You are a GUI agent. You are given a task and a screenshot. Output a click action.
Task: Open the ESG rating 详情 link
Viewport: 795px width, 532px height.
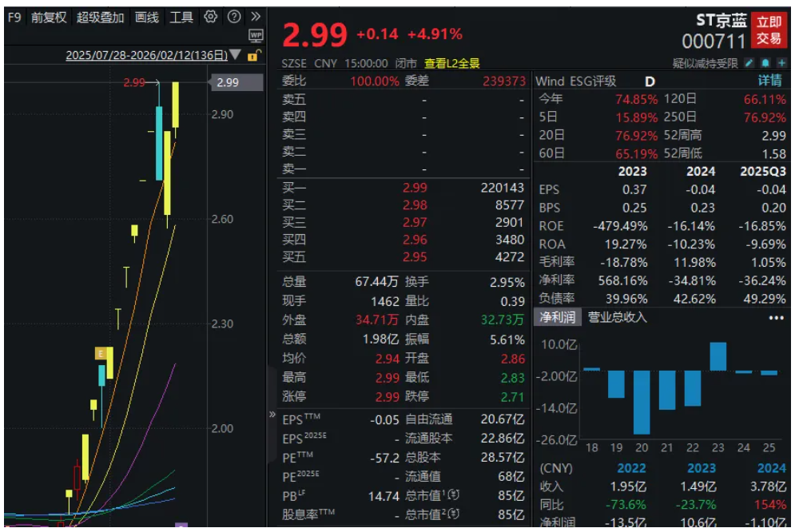pyautogui.click(x=769, y=81)
